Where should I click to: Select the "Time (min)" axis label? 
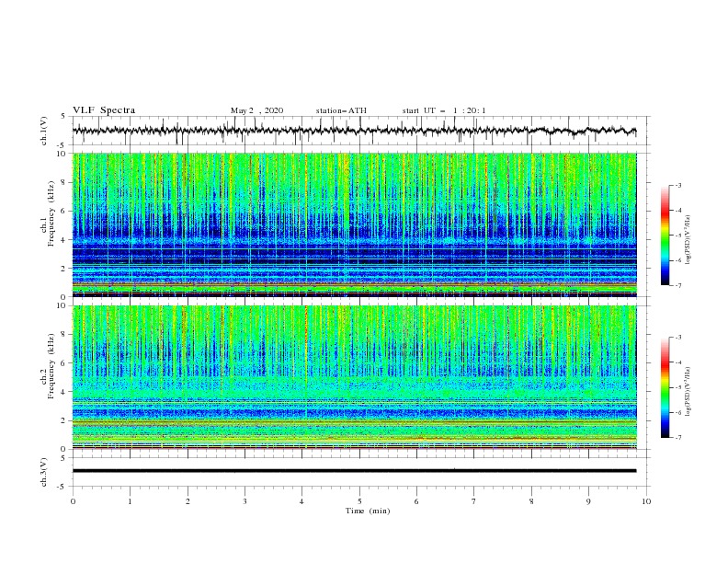click(368, 511)
